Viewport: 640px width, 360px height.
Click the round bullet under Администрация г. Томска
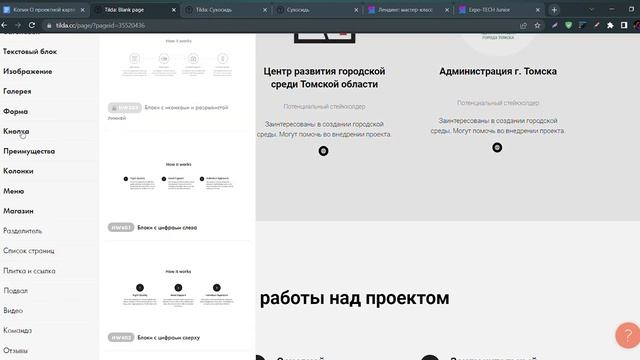tap(497, 147)
